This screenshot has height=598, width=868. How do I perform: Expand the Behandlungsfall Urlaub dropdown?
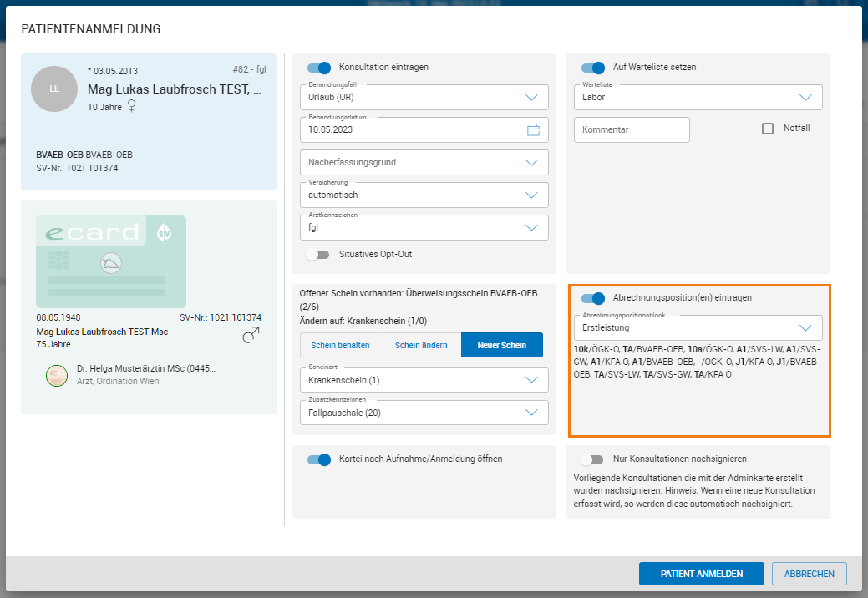pos(424,98)
